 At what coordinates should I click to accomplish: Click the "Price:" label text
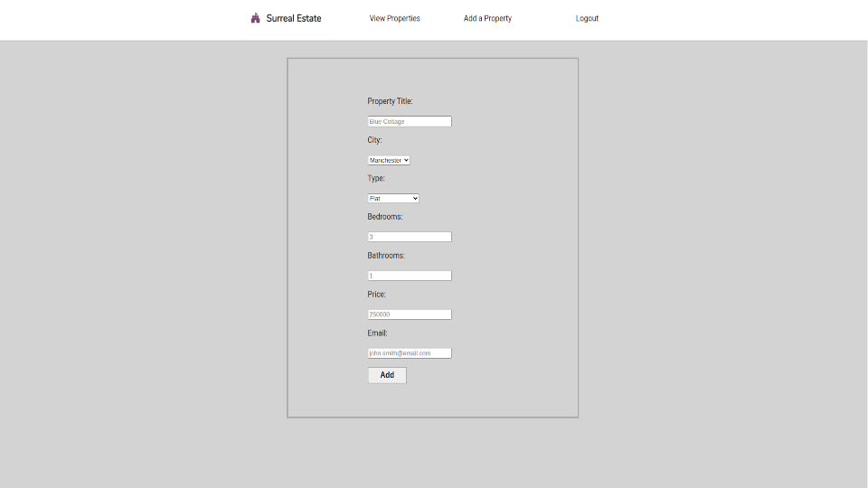(376, 295)
